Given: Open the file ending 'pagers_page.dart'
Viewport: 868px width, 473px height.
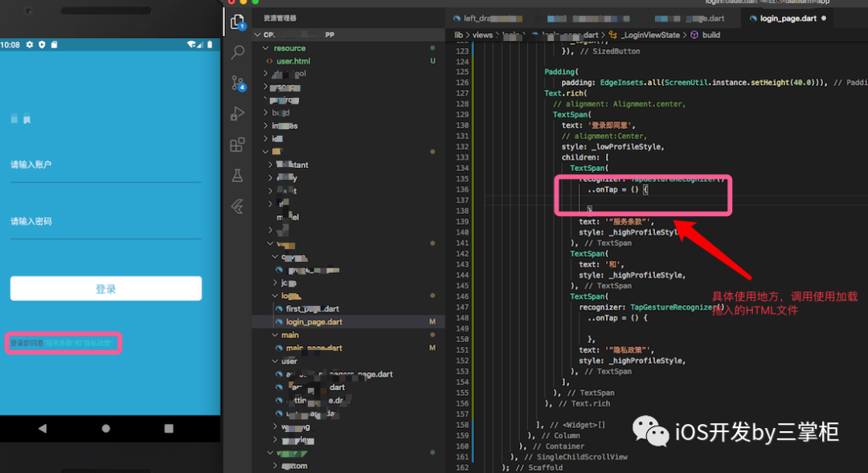Looking at the screenshot, I should click(339, 374).
